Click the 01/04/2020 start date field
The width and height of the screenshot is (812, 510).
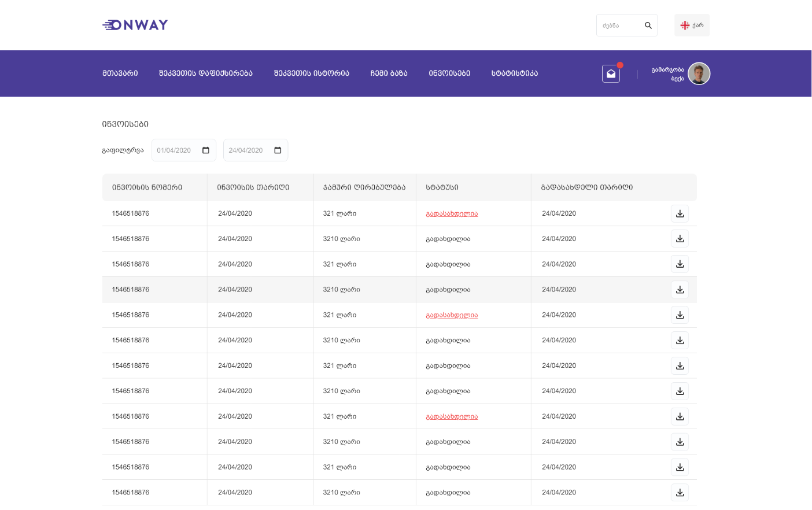[184, 150]
